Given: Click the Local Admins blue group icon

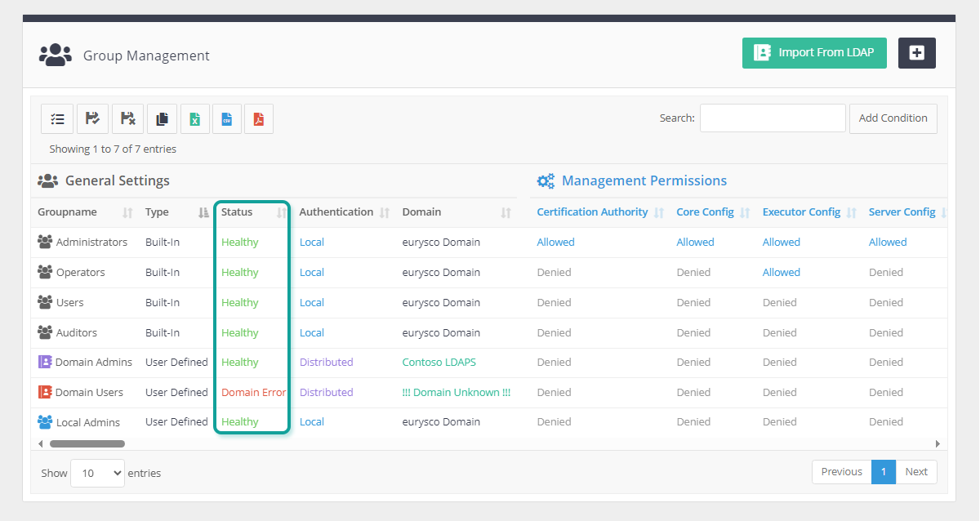Looking at the screenshot, I should (x=45, y=422).
